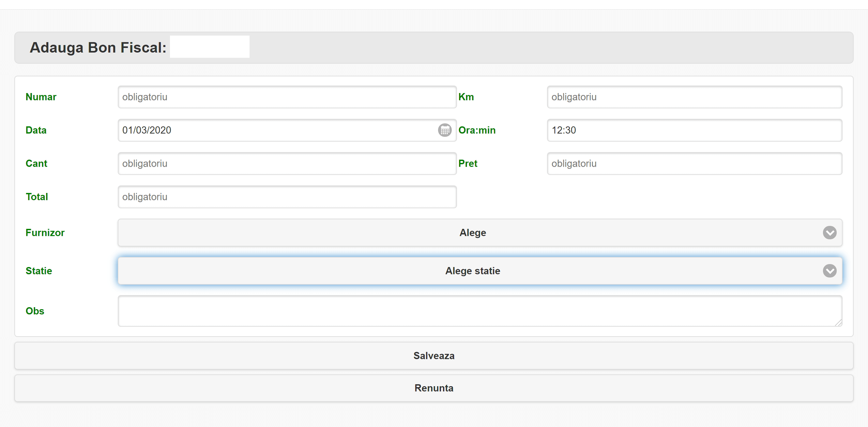Click the 'Data' label
The height and width of the screenshot is (427, 868).
(36, 130)
